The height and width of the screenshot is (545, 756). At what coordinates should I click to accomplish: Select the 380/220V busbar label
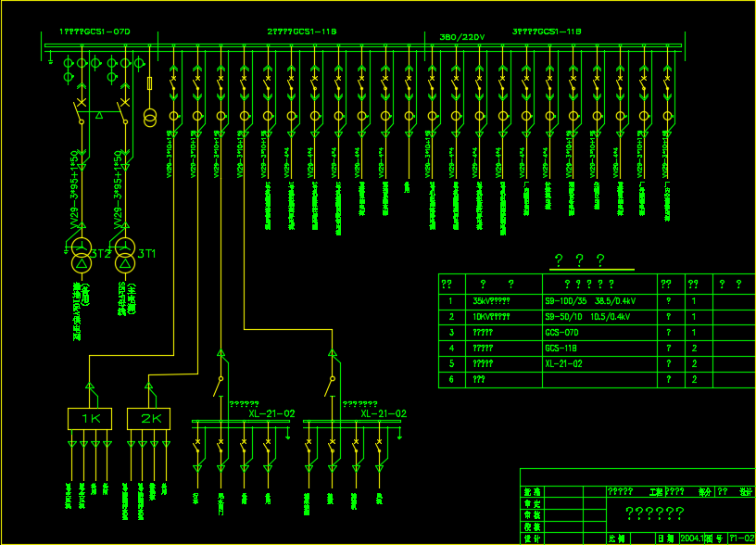[460, 37]
